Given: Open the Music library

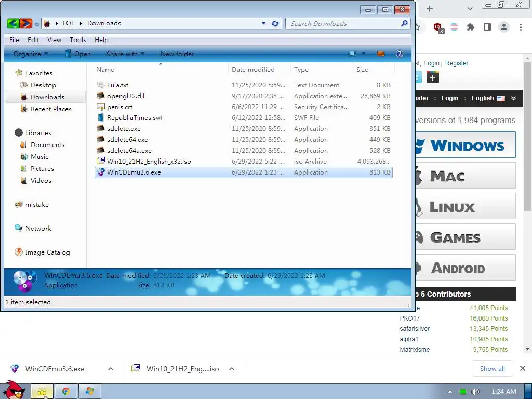Looking at the screenshot, I should click(39, 157).
